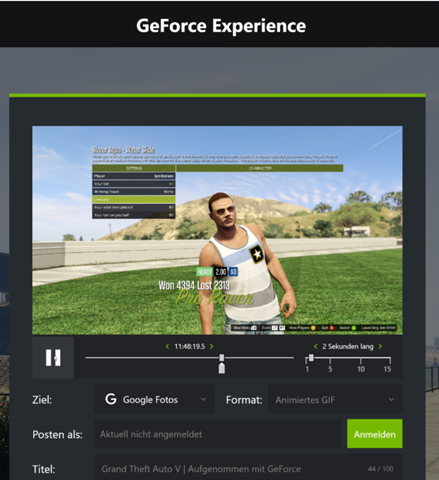439x480 pixels.
Task: Open the Format Animiertes GIF dropdown
Action: [335, 399]
